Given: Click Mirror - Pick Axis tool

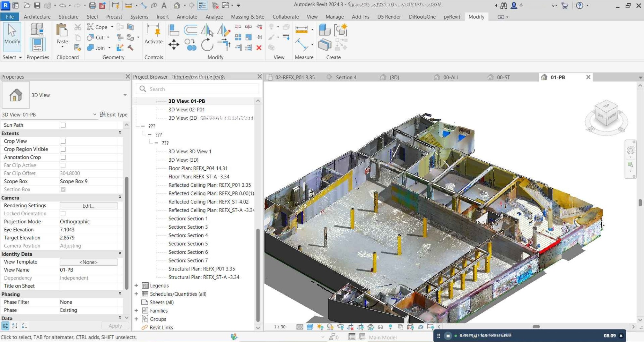Looking at the screenshot, I should 207,30.
